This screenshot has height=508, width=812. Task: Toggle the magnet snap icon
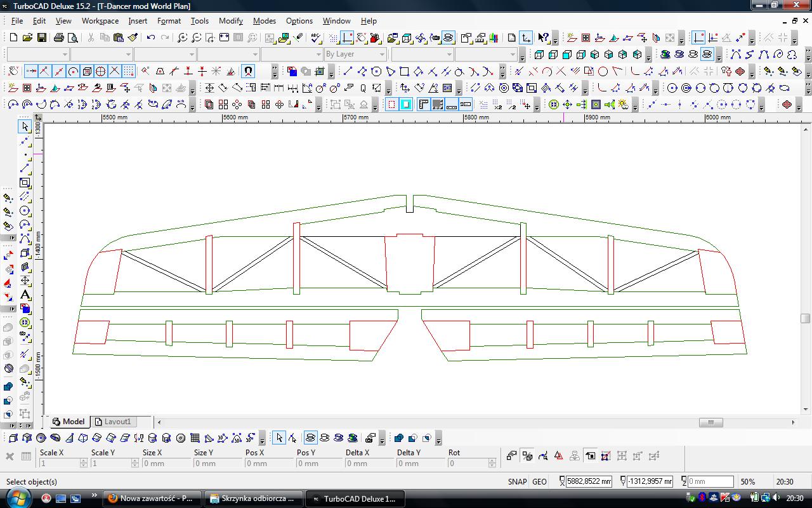point(248,71)
